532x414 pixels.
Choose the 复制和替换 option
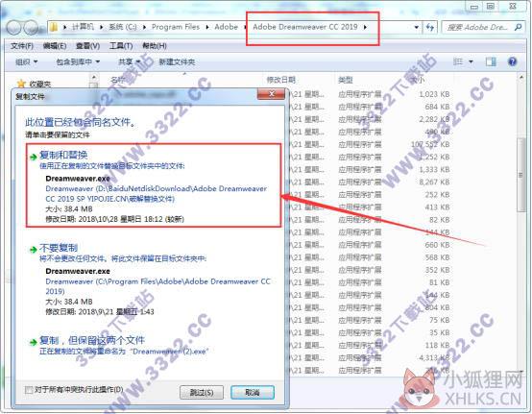[x=154, y=185]
